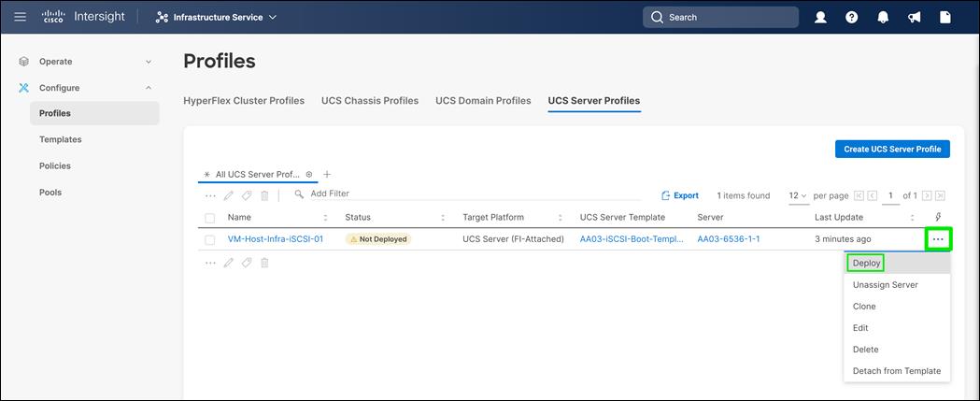The width and height of the screenshot is (980, 401).
Task: Open the AA03-6536-1-1 server link
Action: tap(729, 239)
